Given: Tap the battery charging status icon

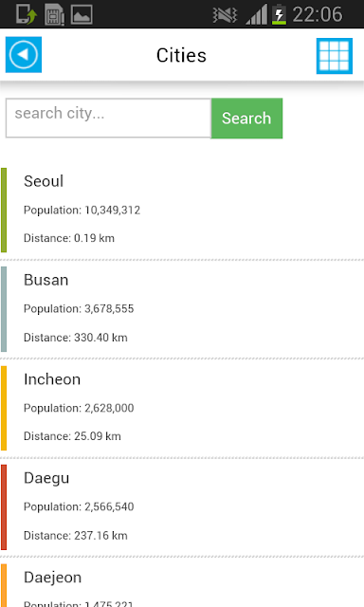Looking at the screenshot, I should tap(279, 14).
